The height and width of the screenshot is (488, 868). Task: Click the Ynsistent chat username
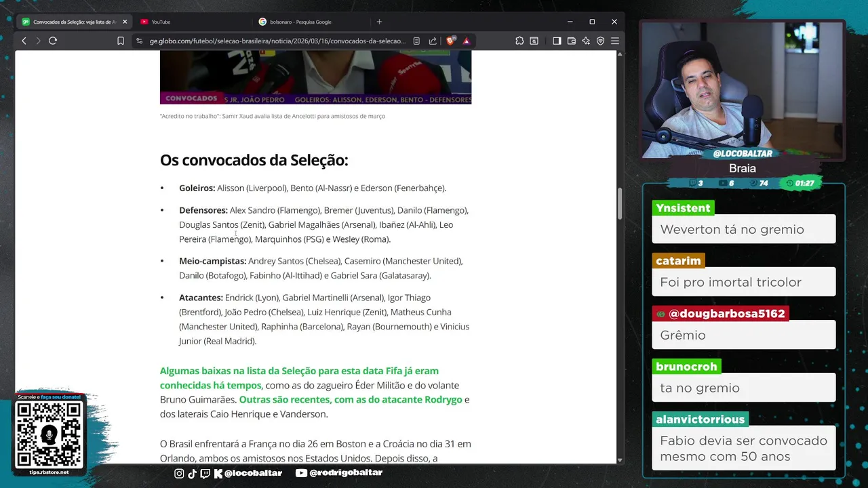[x=684, y=208]
